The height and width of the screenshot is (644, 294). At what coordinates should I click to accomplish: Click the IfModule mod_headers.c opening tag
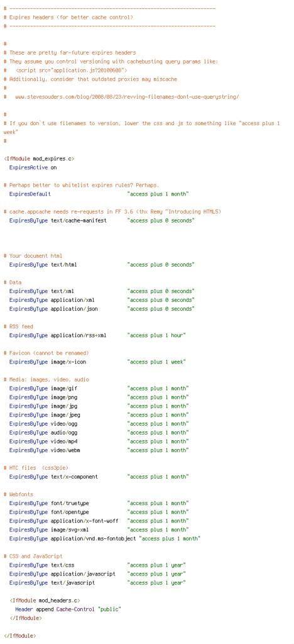coord(45,601)
